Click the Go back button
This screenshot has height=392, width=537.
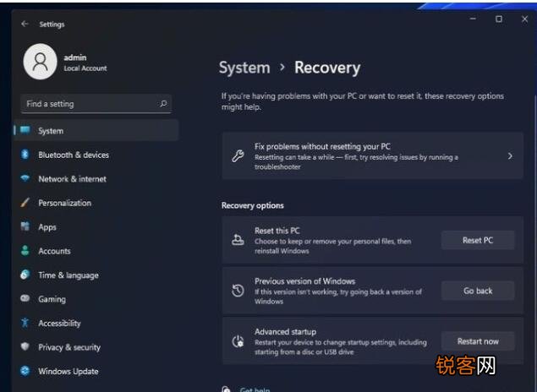point(478,291)
